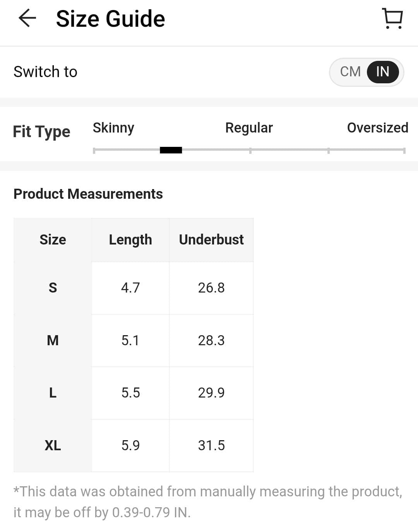Tap the Skinny fit label
This screenshot has height=532, width=418.
coord(113,127)
